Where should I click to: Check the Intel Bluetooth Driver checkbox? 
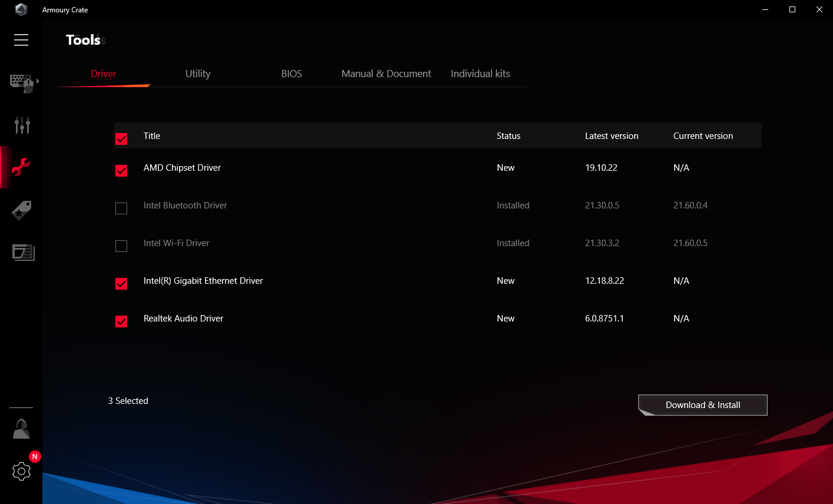tap(121, 208)
